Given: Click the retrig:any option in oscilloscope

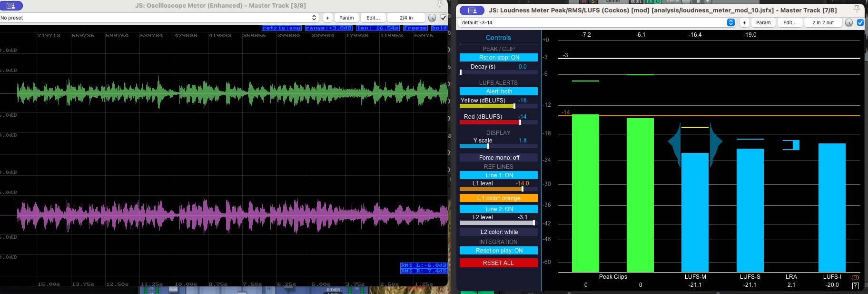Looking at the screenshot, I should [281, 28].
